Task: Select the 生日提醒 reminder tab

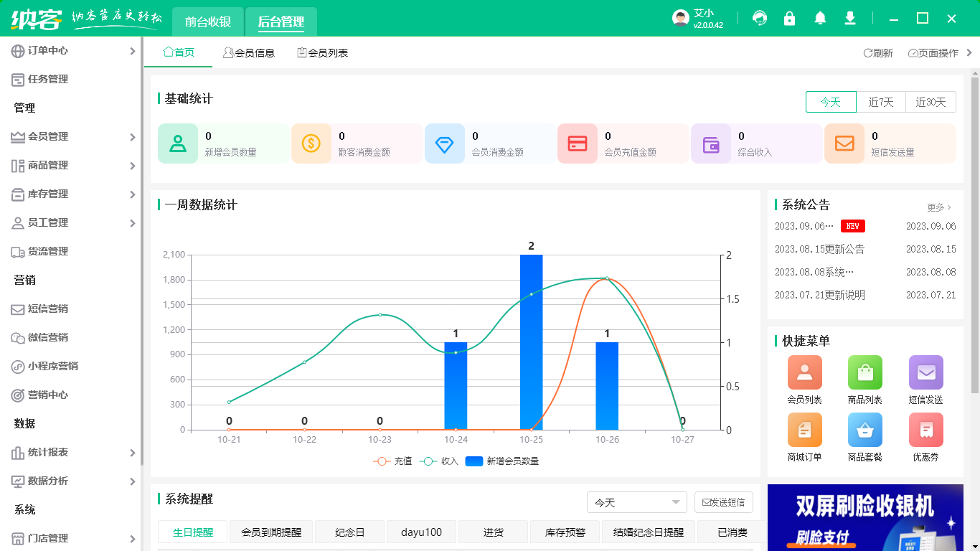Action: point(193,532)
